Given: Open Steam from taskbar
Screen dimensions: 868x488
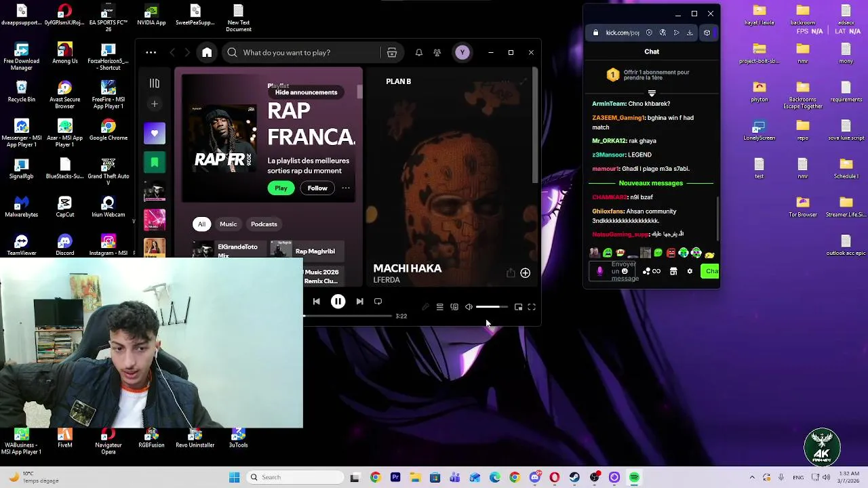Looking at the screenshot, I should pos(574,477).
